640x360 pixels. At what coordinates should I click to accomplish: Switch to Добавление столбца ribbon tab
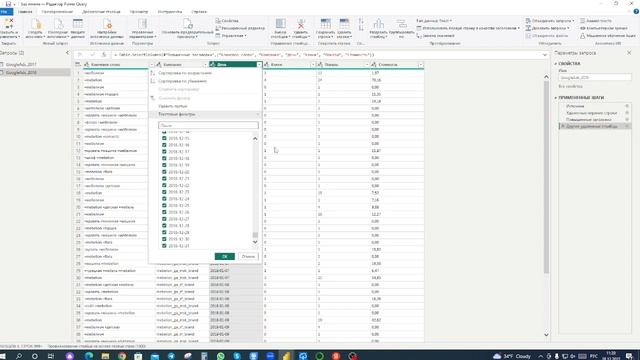101,11
